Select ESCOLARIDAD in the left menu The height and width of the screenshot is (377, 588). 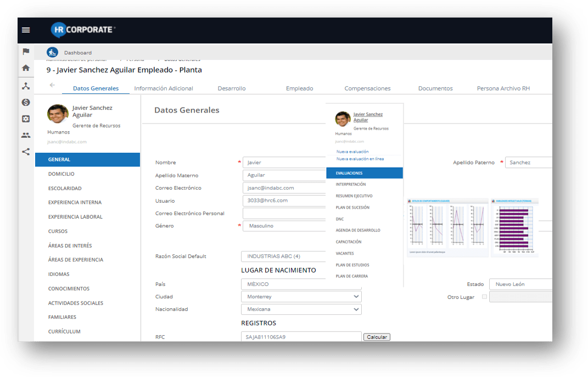click(x=65, y=188)
